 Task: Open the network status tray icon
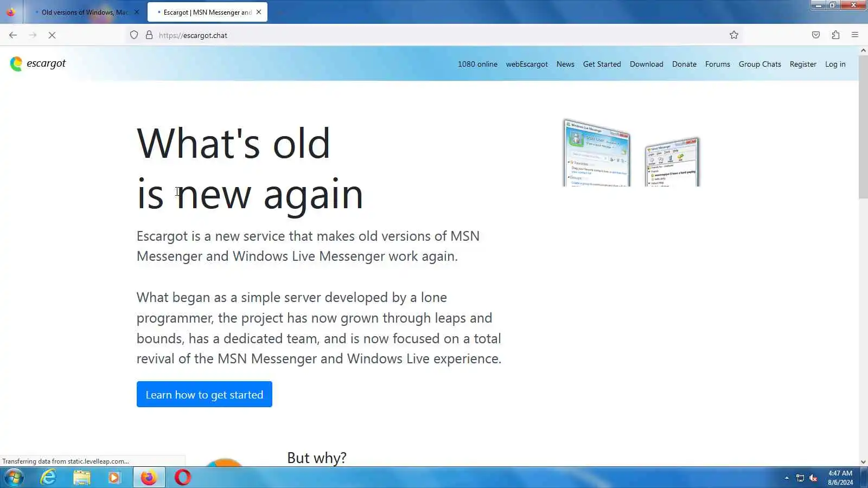point(800,478)
